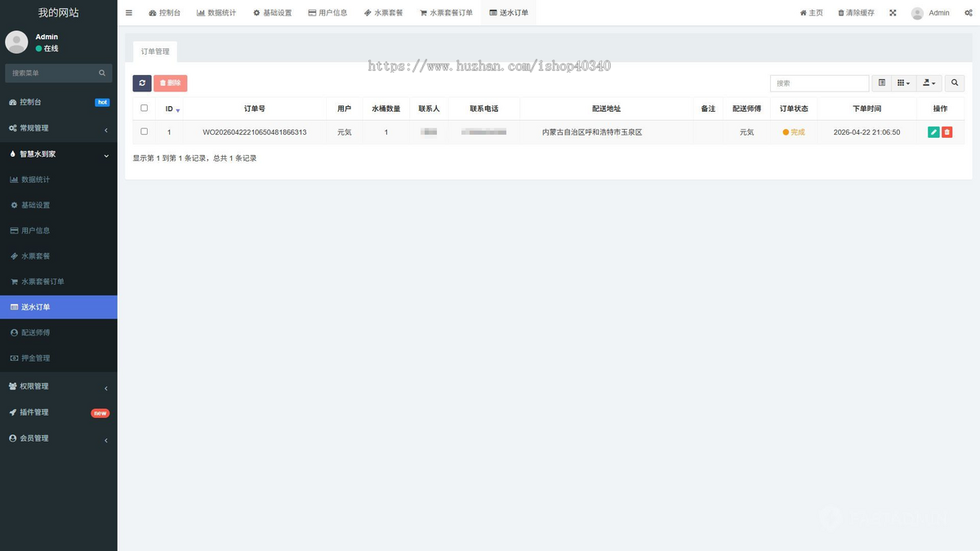
Task: Open 用户信息 in the sidebar
Action: pyautogui.click(x=59, y=230)
